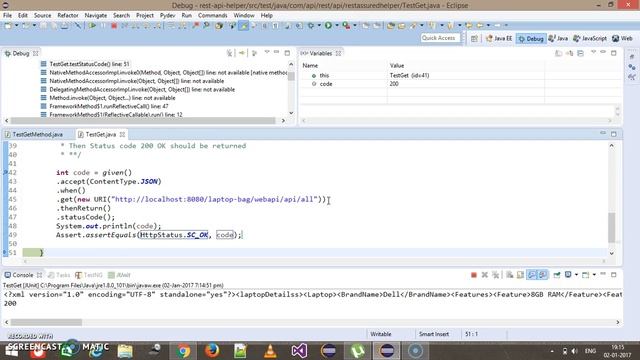This screenshot has width=640, height=360.
Task: Select the 'this' variable row
Action: click(x=422, y=76)
